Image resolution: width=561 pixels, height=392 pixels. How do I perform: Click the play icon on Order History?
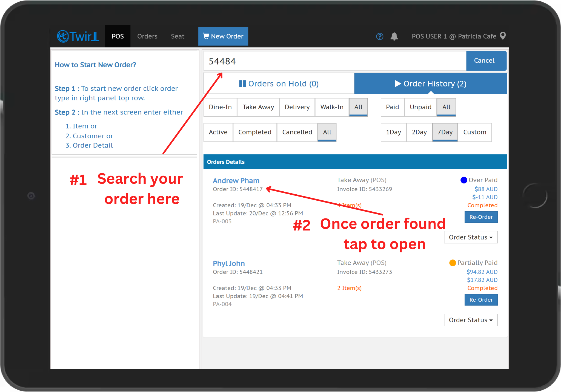click(397, 83)
